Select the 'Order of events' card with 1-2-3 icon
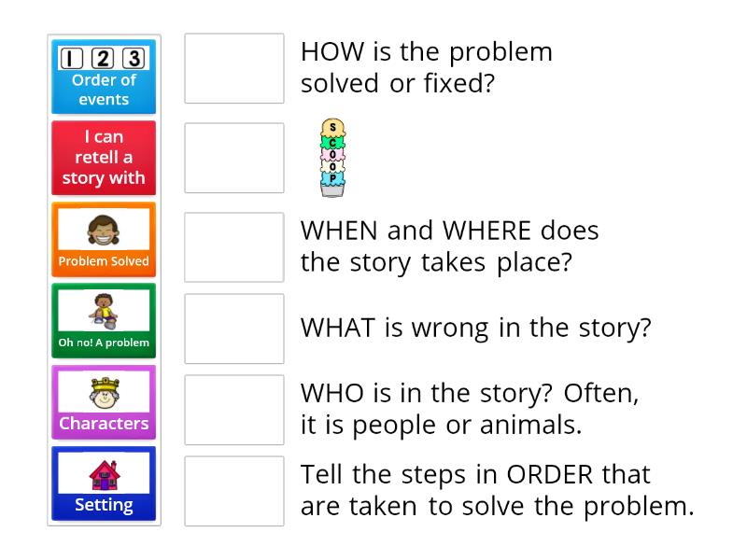 point(104,77)
